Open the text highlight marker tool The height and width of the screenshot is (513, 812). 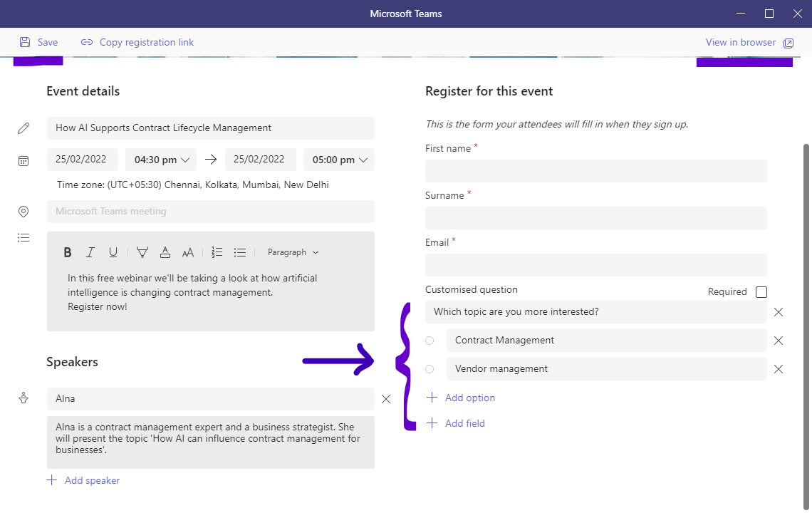[x=142, y=252]
